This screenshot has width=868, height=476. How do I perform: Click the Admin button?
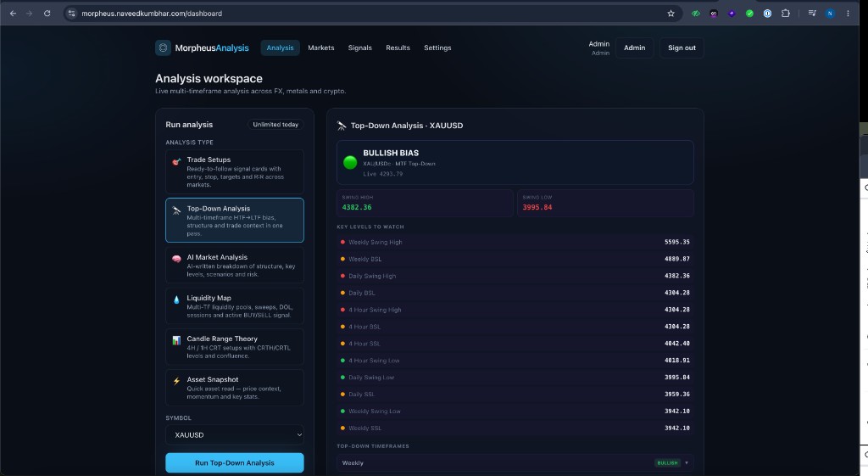click(x=634, y=48)
